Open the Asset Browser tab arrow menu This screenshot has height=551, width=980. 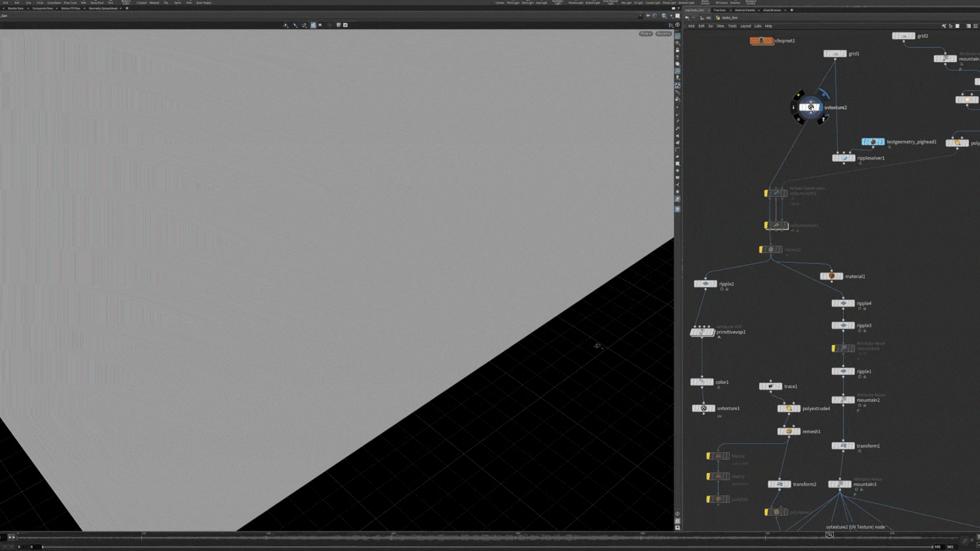(x=785, y=10)
